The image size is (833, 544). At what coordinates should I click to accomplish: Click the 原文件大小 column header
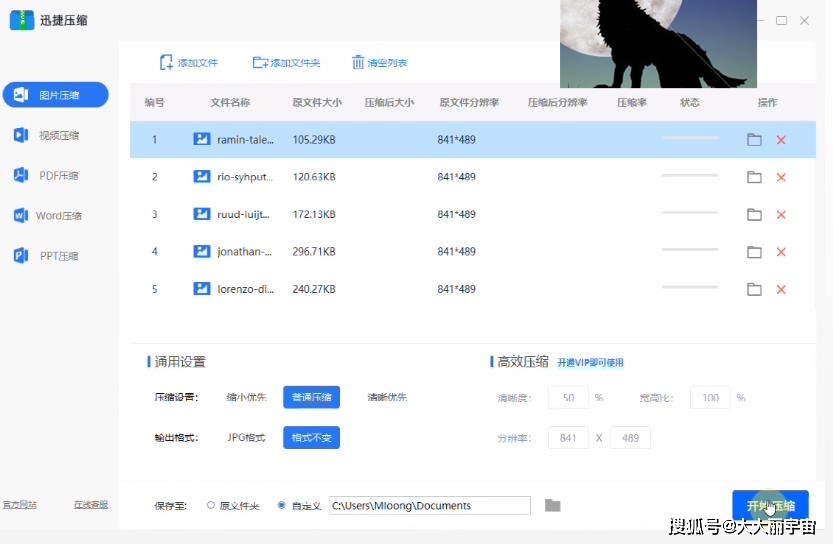317,102
